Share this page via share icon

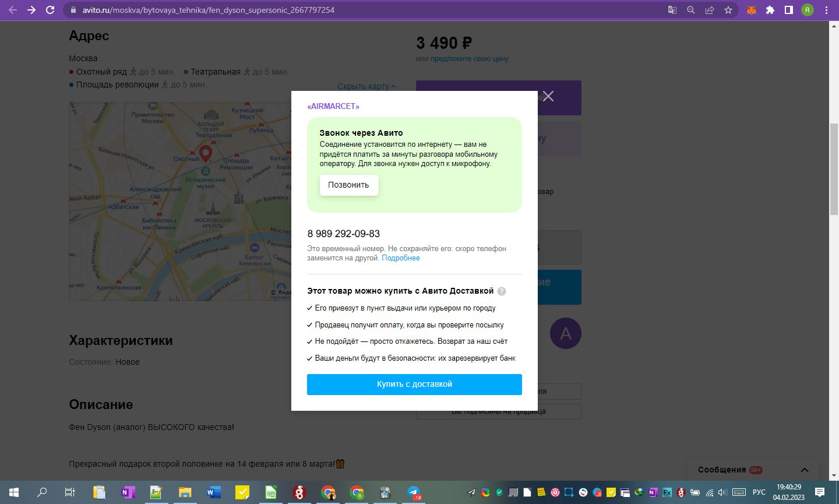(710, 10)
